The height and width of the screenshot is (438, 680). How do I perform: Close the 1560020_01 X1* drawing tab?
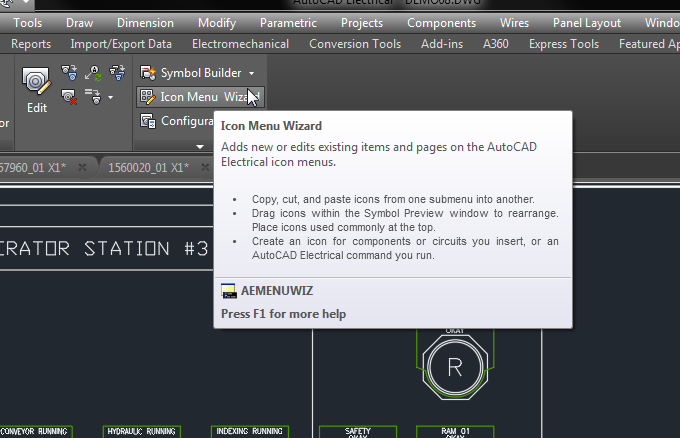[205, 167]
